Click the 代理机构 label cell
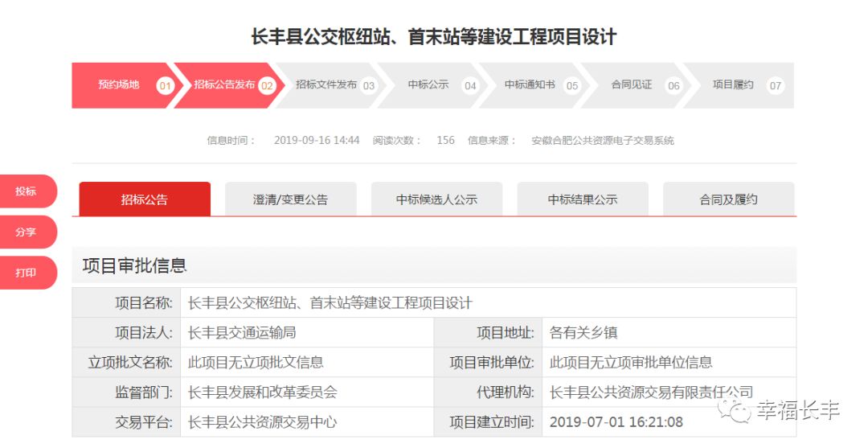 (x=489, y=393)
